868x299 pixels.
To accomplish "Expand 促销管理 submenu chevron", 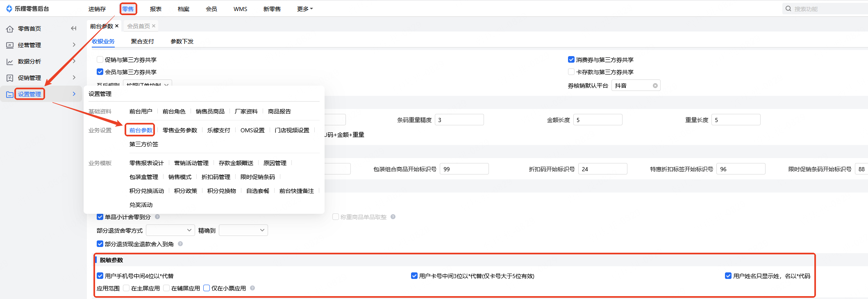I will 74,77.
